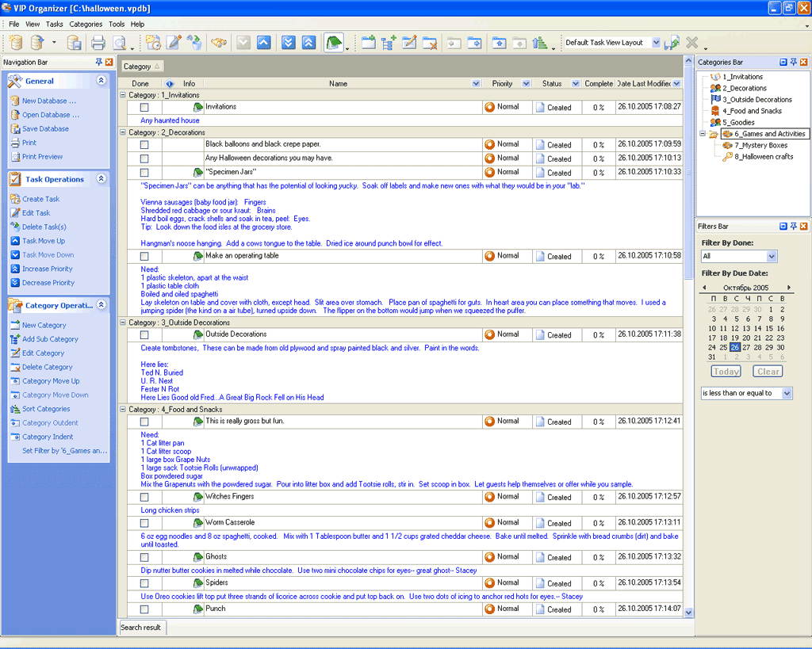This screenshot has height=649, width=812.
Task: Click the Save Database icon in the General panel
Action: pos(15,128)
